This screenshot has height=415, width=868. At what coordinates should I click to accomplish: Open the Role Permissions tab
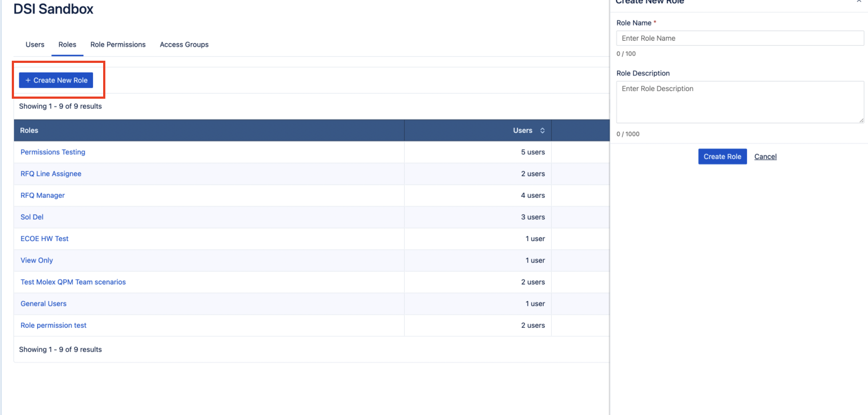(118, 45)
